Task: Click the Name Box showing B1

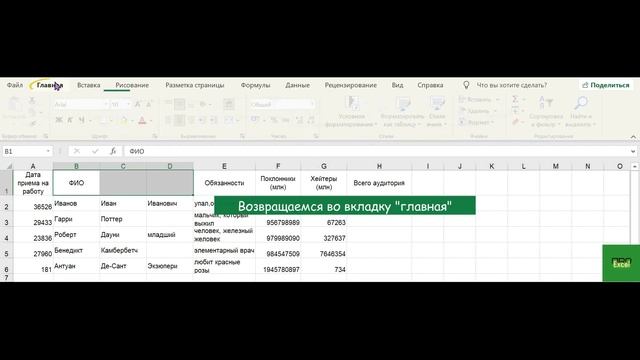Action: (24, 151)
